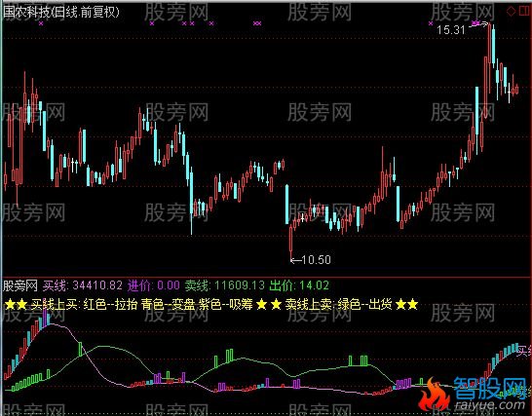Image resolution: width=532 pixels, height=416 pixels.
Task: Click the 10.50 low price label
Action: pos(316,260)
